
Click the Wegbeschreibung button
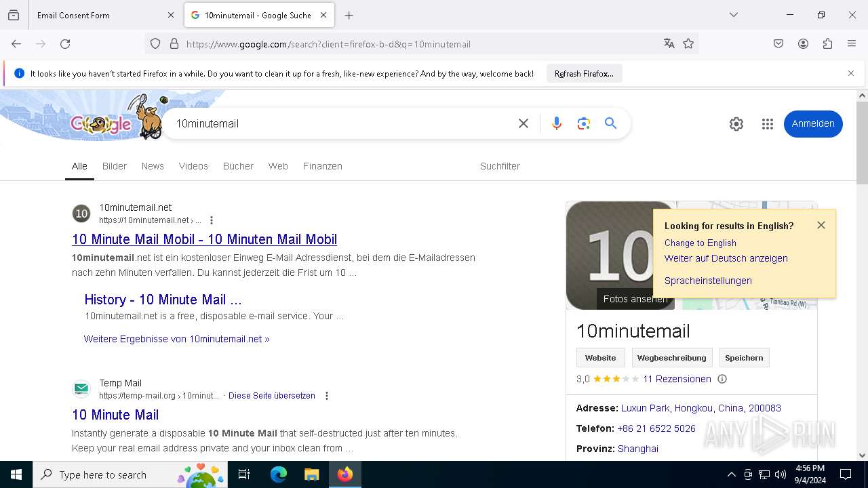click(672, 358)
